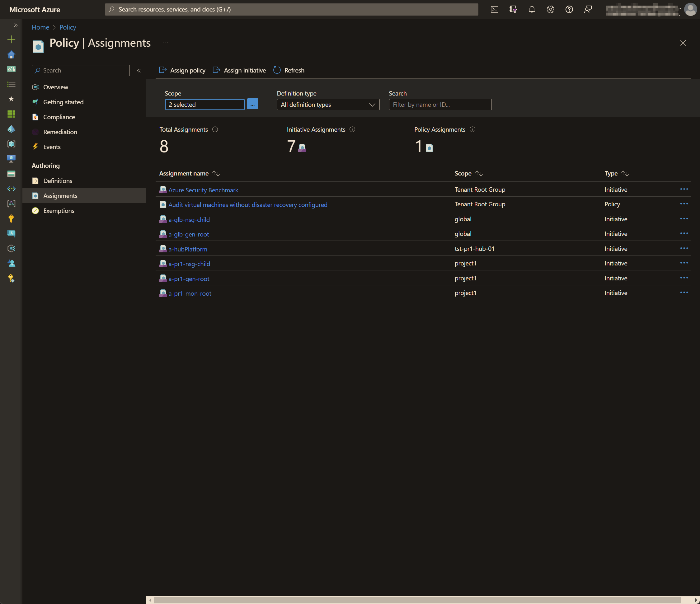Go to the Home icon in left sidebar
Screen dimensions: 700x604
[x=11, y=54]
